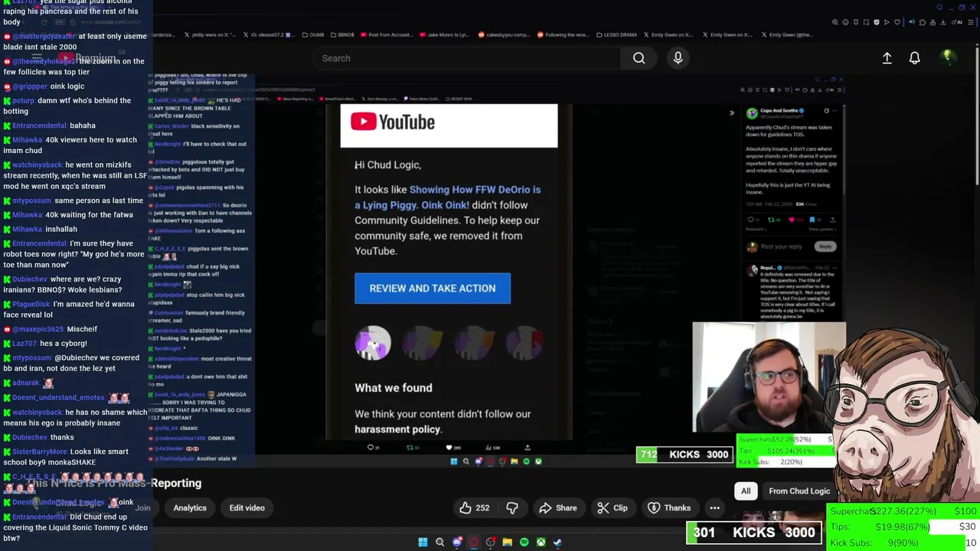This screenshot has height=551, width=980.
Task: Collapse the tweet side panel chevrons
Action: [731, 113]
